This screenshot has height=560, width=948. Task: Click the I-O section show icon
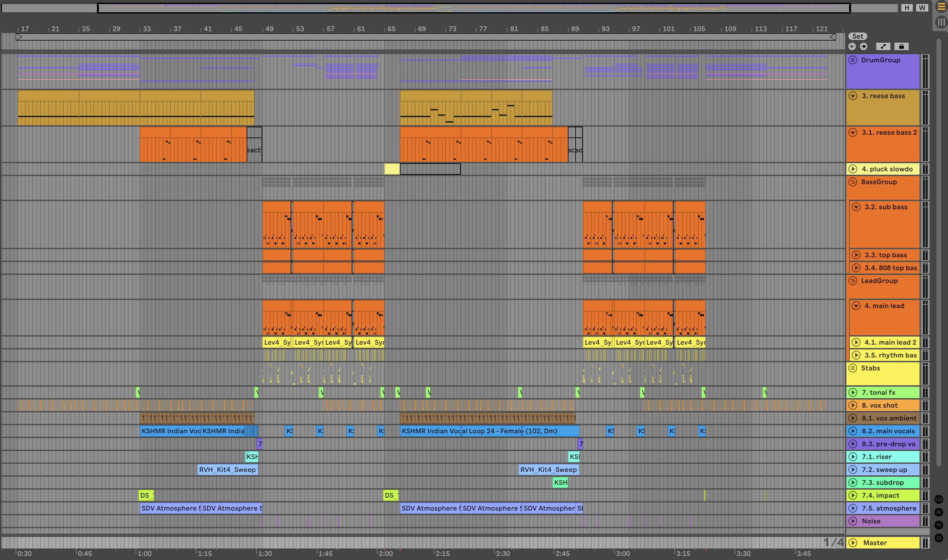click(939, 499)
